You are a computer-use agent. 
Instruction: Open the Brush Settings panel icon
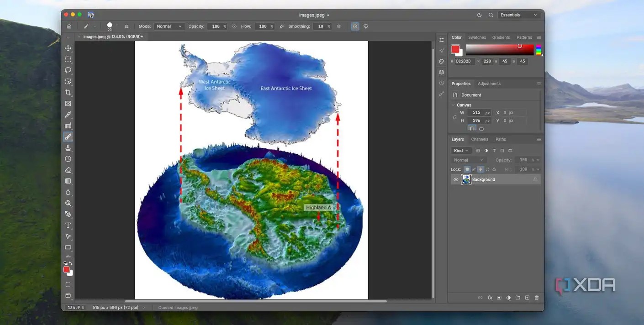(127, 26)
